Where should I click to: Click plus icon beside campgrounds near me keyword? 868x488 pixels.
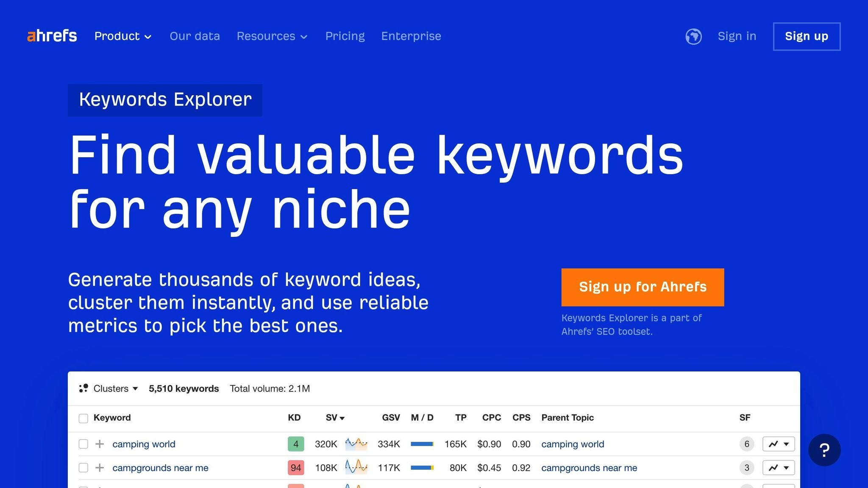(100, 468)
